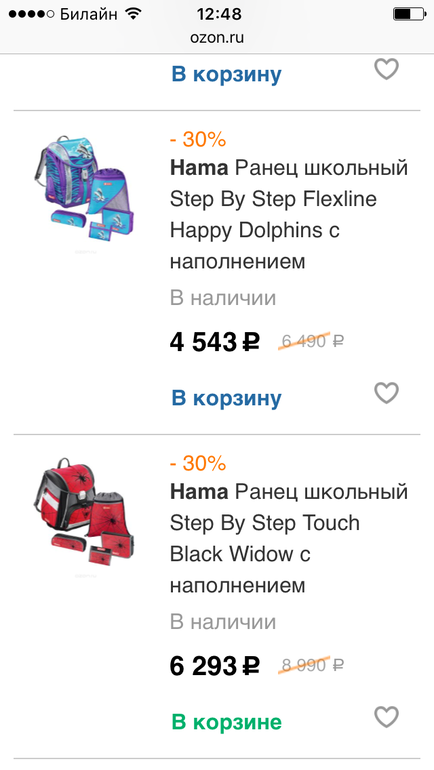Image resolution: width=434 pixels, height=770 pixels.
Task: Tap the ozon.ru address bar
Action: 217,38
